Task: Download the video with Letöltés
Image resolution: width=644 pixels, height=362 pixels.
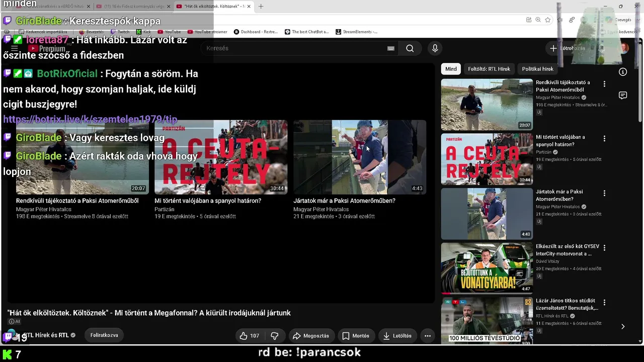Action: click(397, 335)
